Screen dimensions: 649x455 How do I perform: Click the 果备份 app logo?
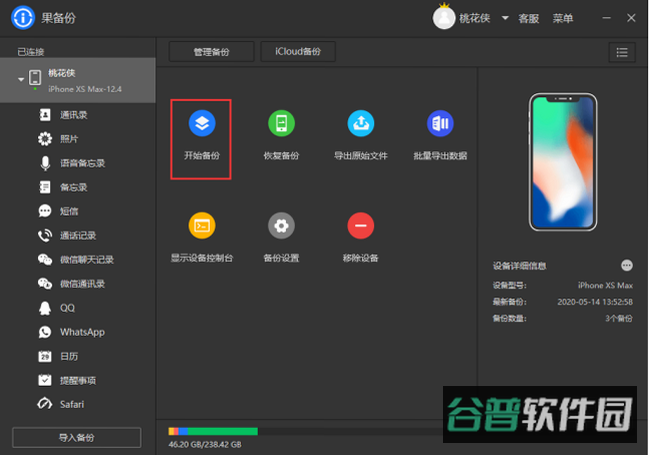(23, 18)
